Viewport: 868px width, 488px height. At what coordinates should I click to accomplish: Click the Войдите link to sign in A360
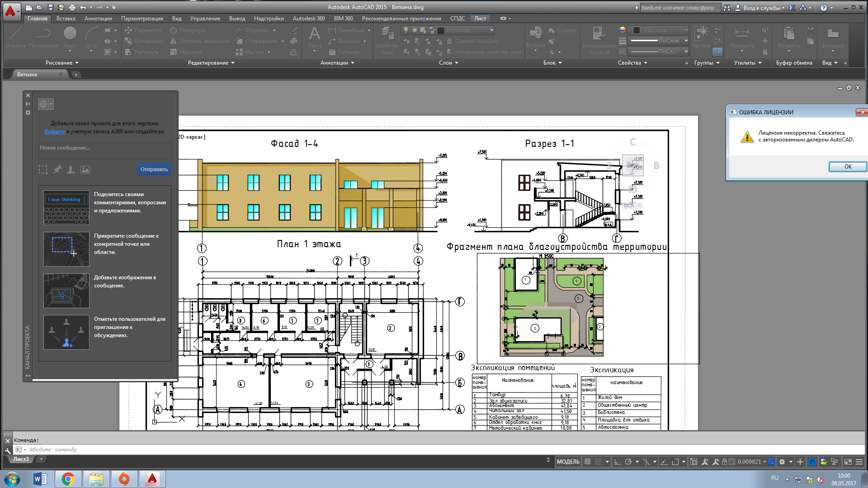point(55,131)
